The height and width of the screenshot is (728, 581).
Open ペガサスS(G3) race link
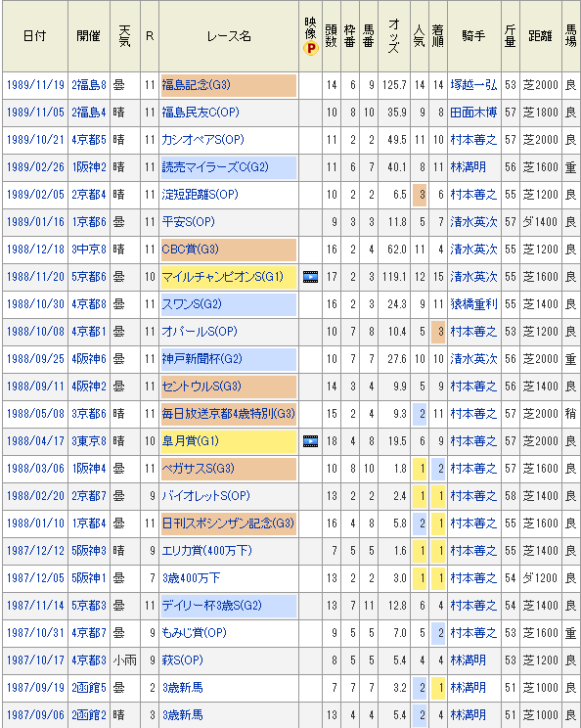pos(199,469)
